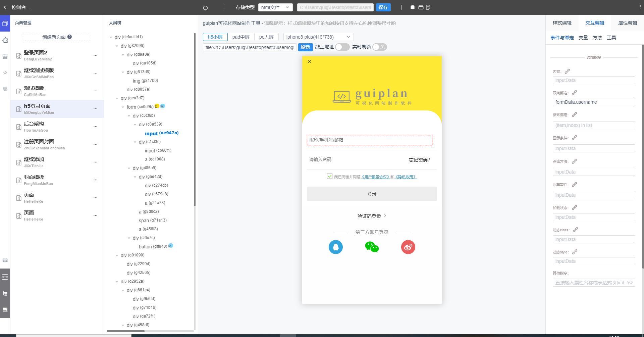644x337 pixels.
Task: Click the puzzle-piece plugin icon in left sidebar
Action: [5, 40]
